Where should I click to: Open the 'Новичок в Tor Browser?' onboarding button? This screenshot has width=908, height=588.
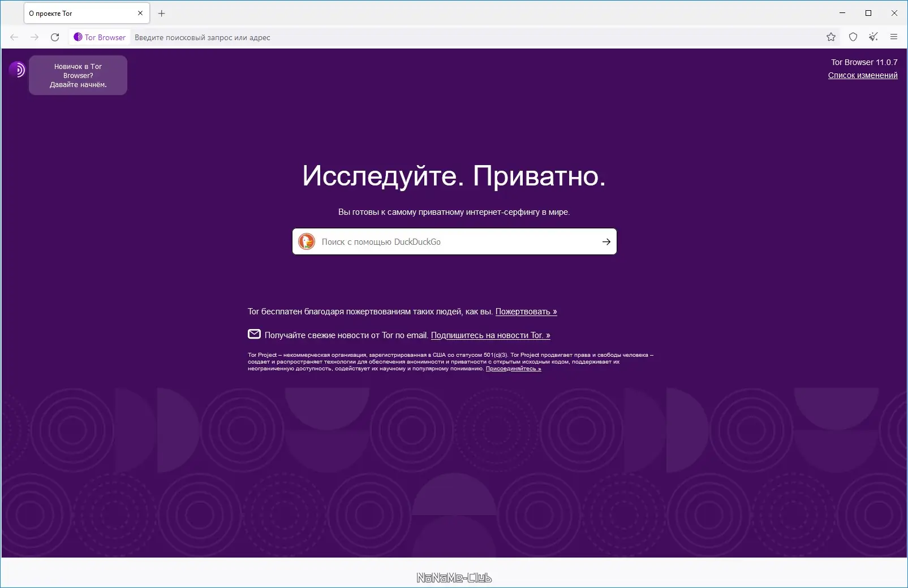coord(78,75)
